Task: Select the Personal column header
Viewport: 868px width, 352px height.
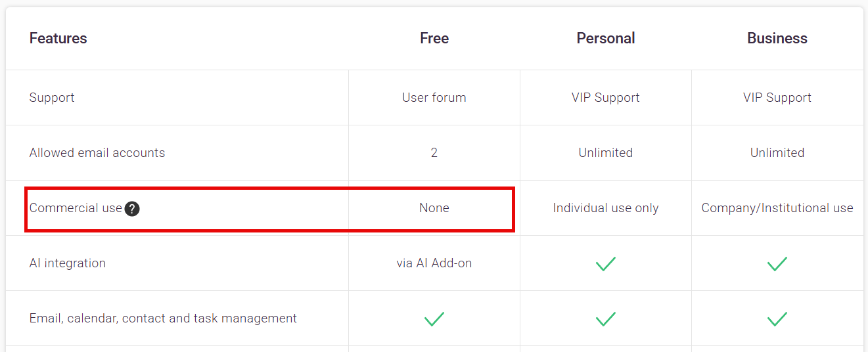Action: [606, 38]
